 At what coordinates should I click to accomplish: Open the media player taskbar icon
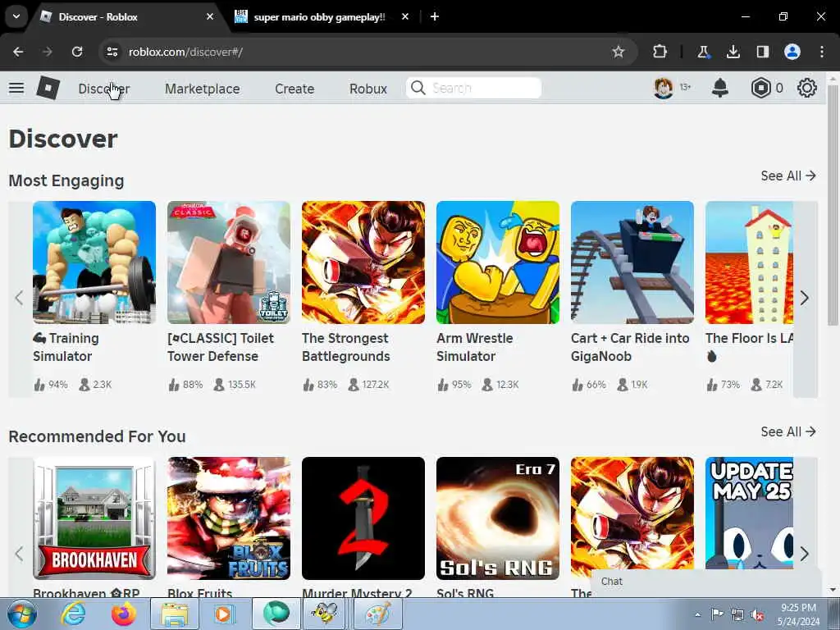[223, 614]
